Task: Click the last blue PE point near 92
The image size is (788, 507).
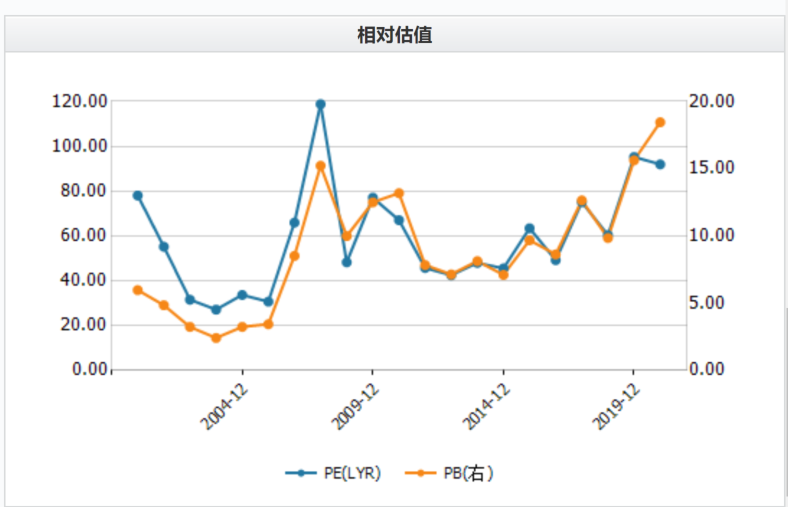Action: tap(660, 164)
